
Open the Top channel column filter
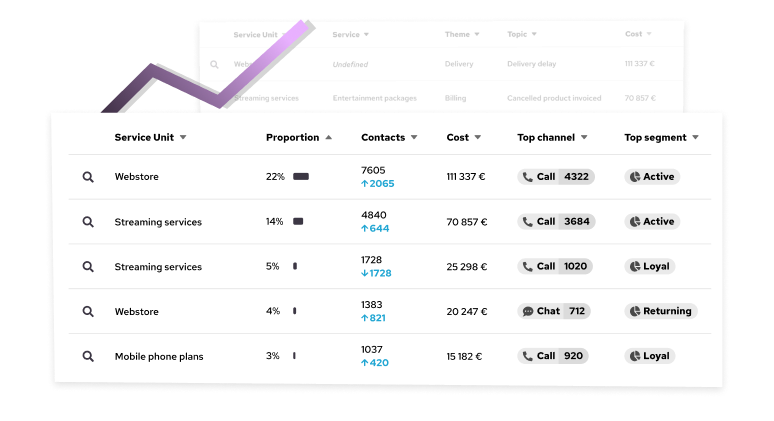tap(584, 137)
